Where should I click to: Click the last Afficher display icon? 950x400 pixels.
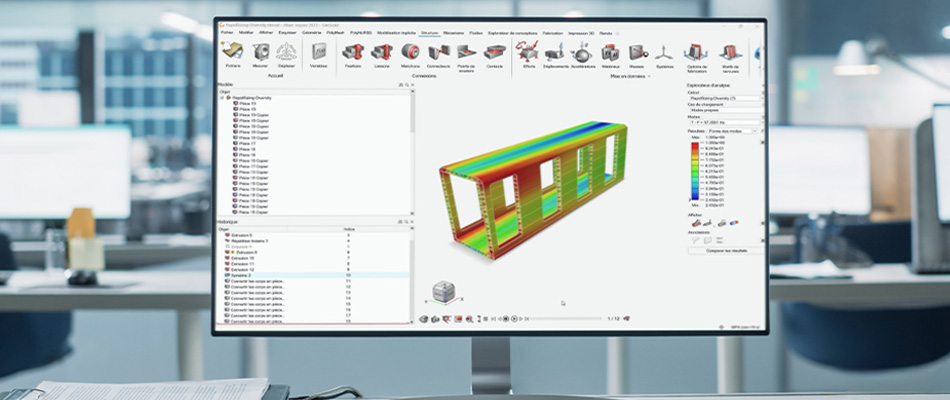point(734,223)
